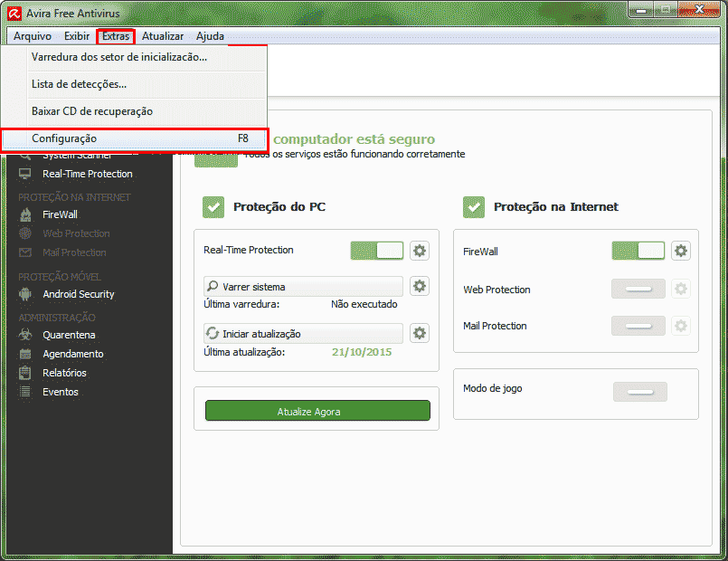
Task: Click the Extras menu
Action: click(116, 36)
